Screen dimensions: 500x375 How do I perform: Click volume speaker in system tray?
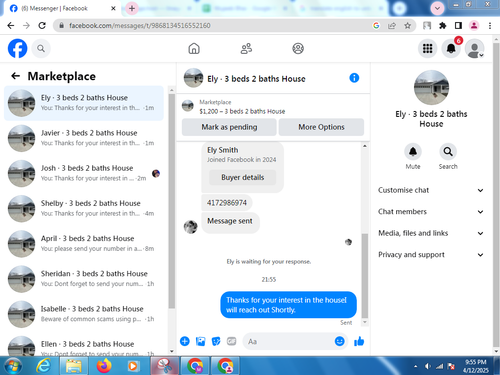pos(428,366)
